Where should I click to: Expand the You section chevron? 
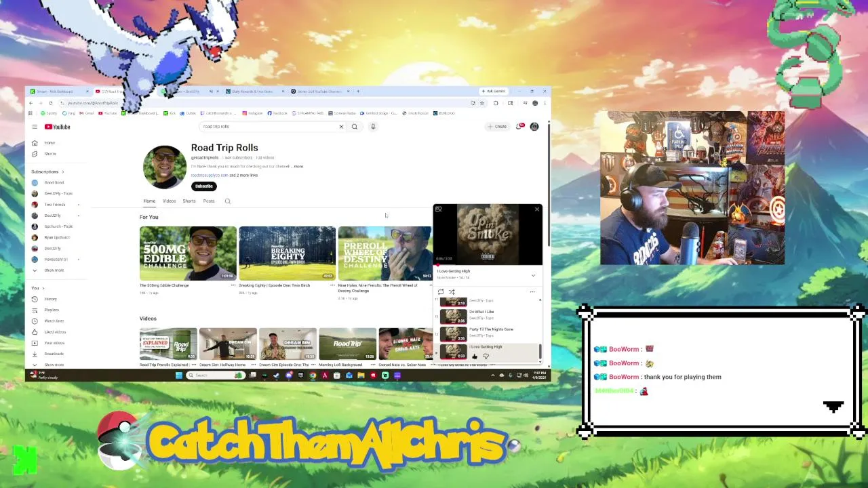[44, 288]
